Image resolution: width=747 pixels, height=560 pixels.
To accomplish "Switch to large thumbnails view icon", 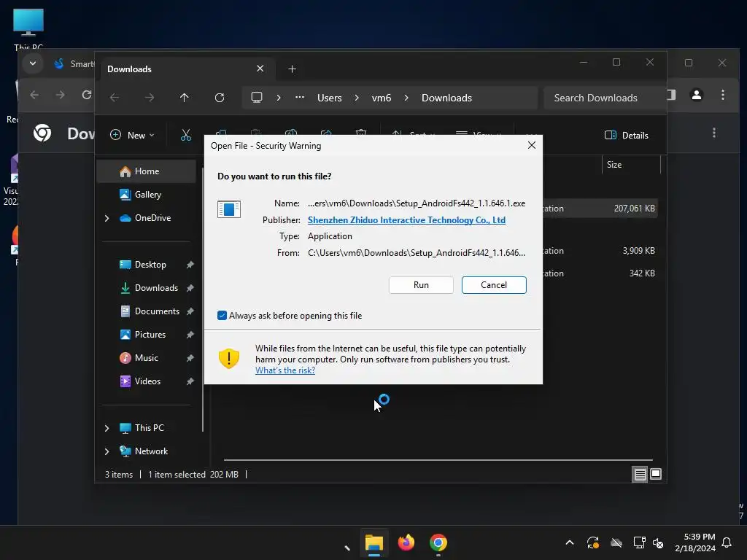I will click(656, 474).
